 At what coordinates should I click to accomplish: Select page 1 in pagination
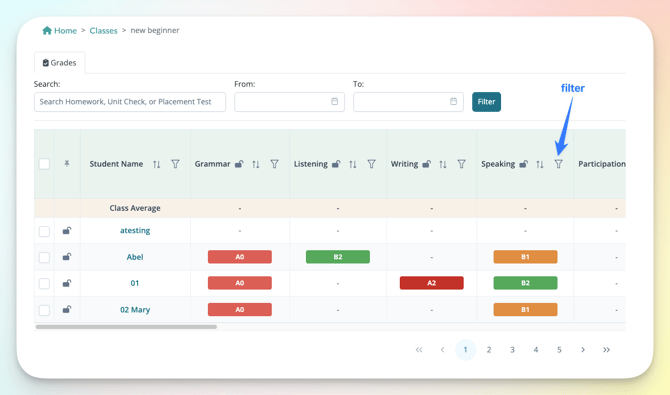pos(465,350)
